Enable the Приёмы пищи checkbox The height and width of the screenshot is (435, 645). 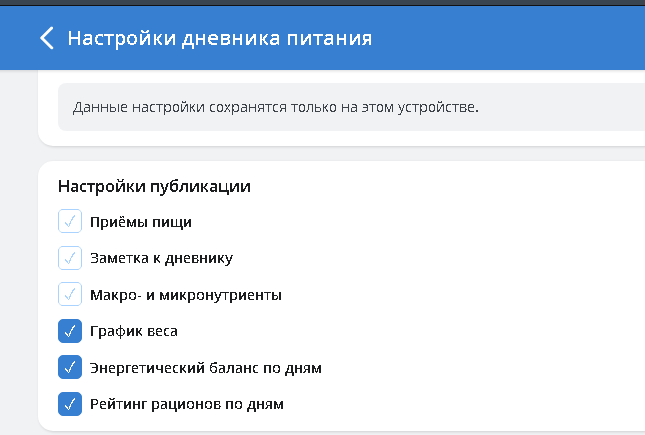[x=69, y=222]
